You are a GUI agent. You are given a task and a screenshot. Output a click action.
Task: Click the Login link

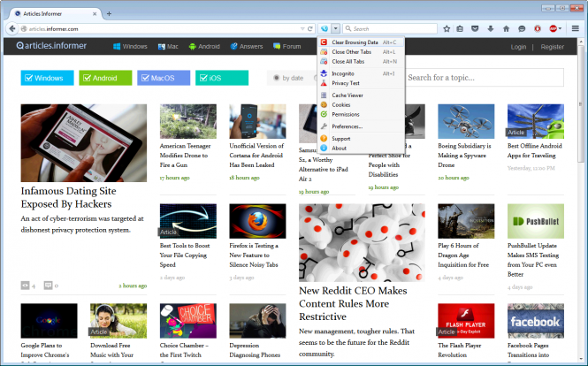pyautogui.click(x=518, y=47)
